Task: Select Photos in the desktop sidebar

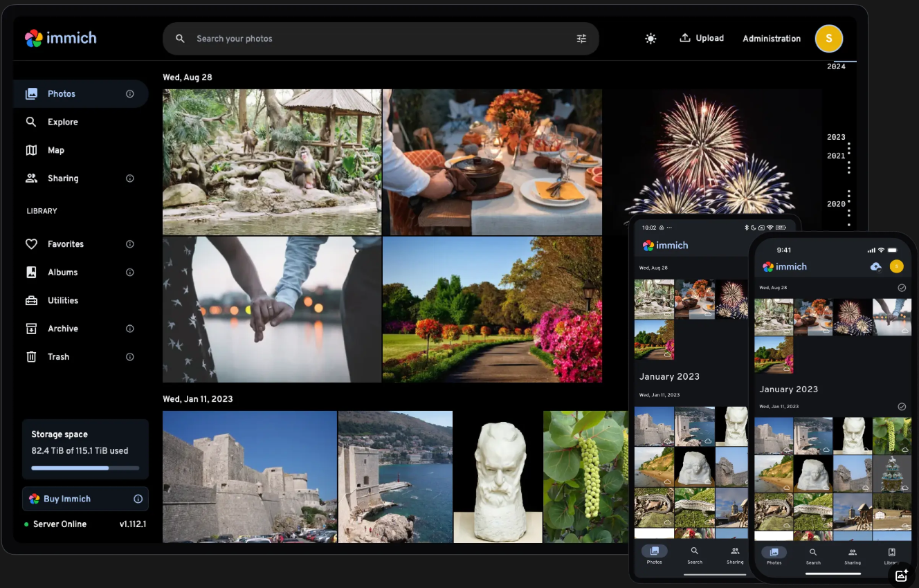Action: coord(81,94)
